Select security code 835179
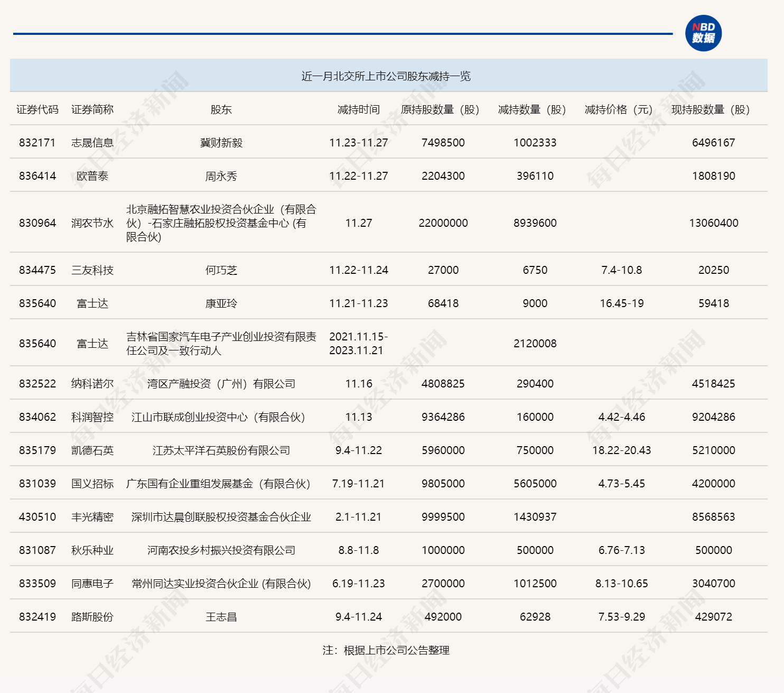This screenshot has height=693, width=784. pos(38,450)
